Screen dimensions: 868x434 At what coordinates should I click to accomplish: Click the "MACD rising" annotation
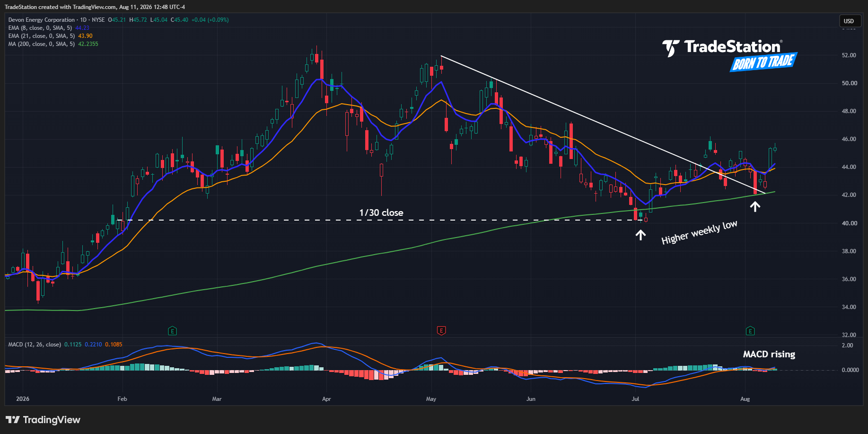coord(769,354)
